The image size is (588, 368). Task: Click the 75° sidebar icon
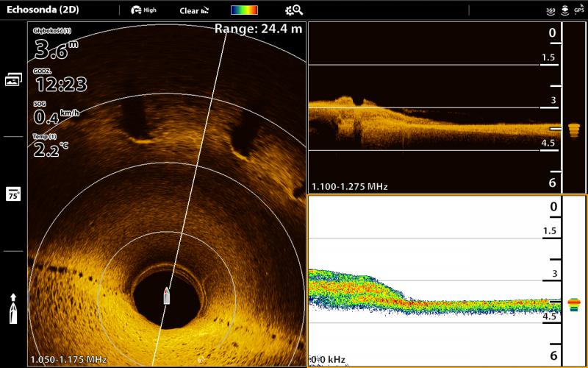13,194
